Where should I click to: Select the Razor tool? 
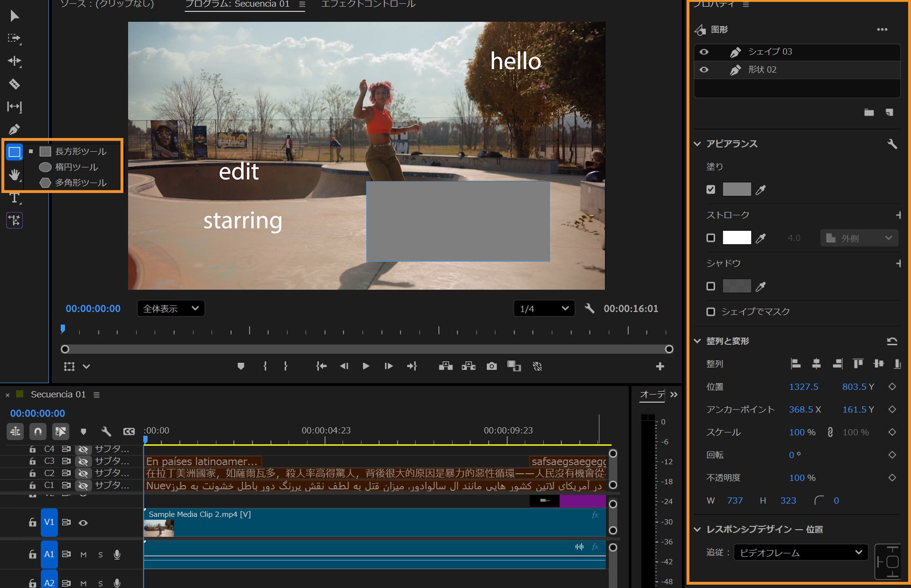(14, 84)
